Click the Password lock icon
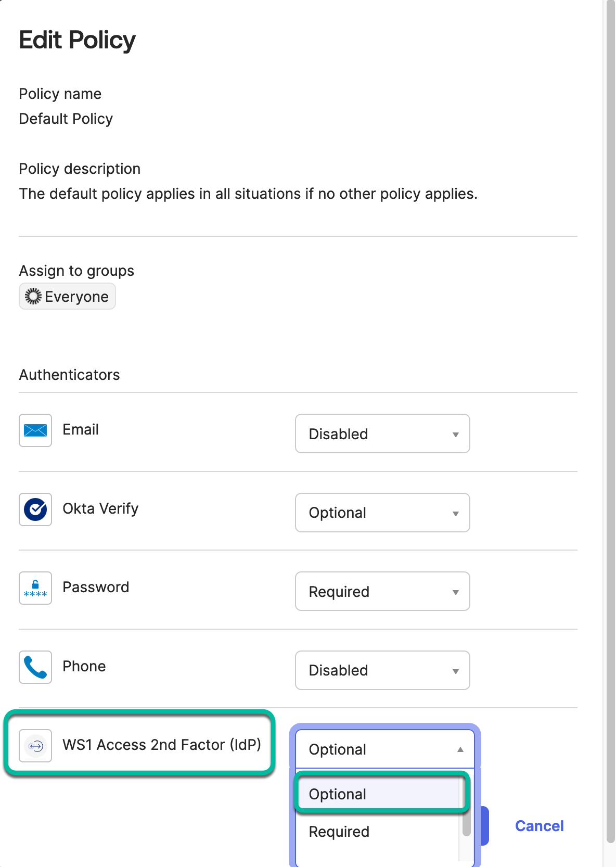 coord(35,588)
